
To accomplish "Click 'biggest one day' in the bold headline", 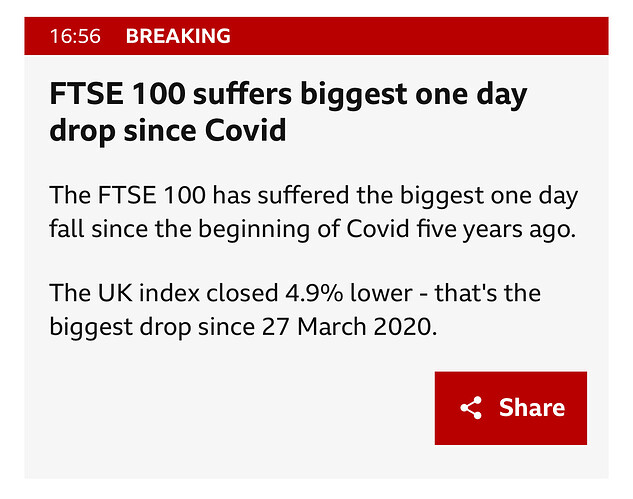I will tap(414, 95).
